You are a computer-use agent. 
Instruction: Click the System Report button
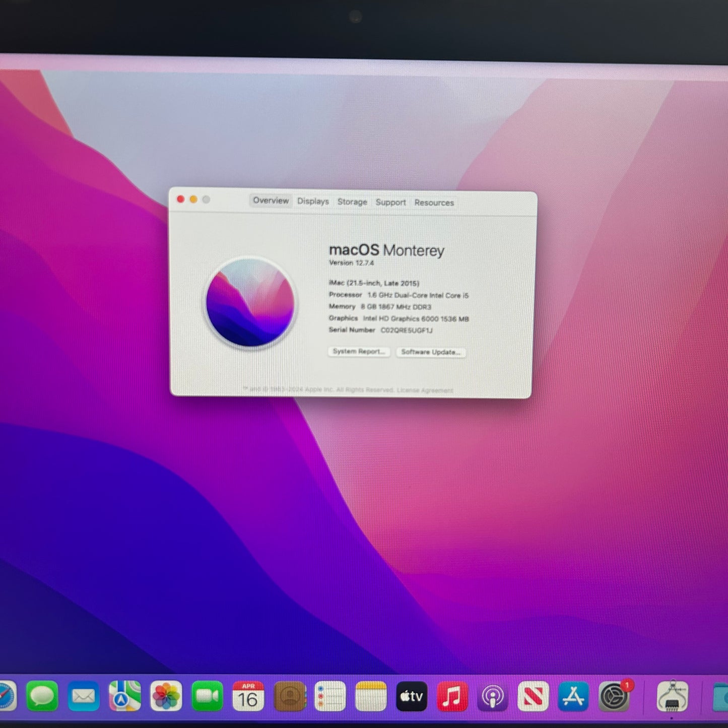(x=359, y=351)
